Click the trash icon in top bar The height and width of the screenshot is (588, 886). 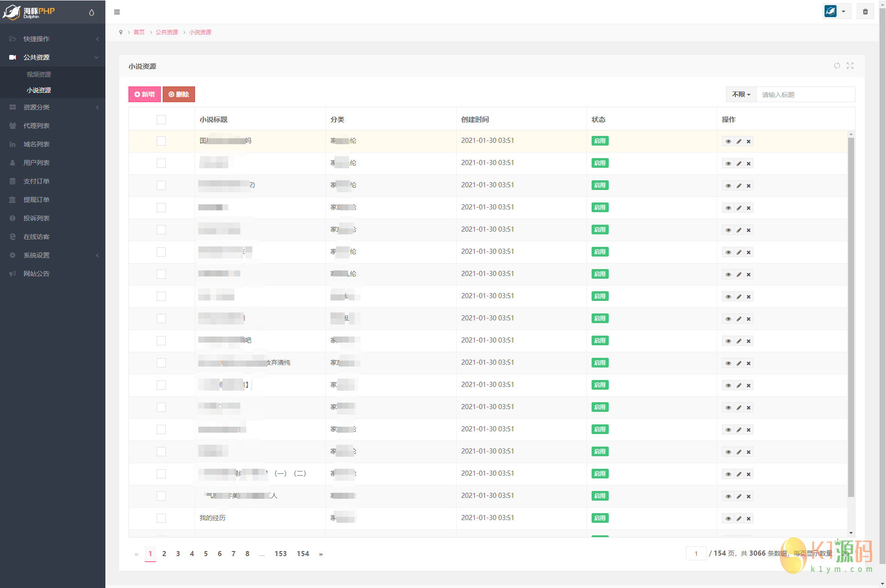click(865, 12)
